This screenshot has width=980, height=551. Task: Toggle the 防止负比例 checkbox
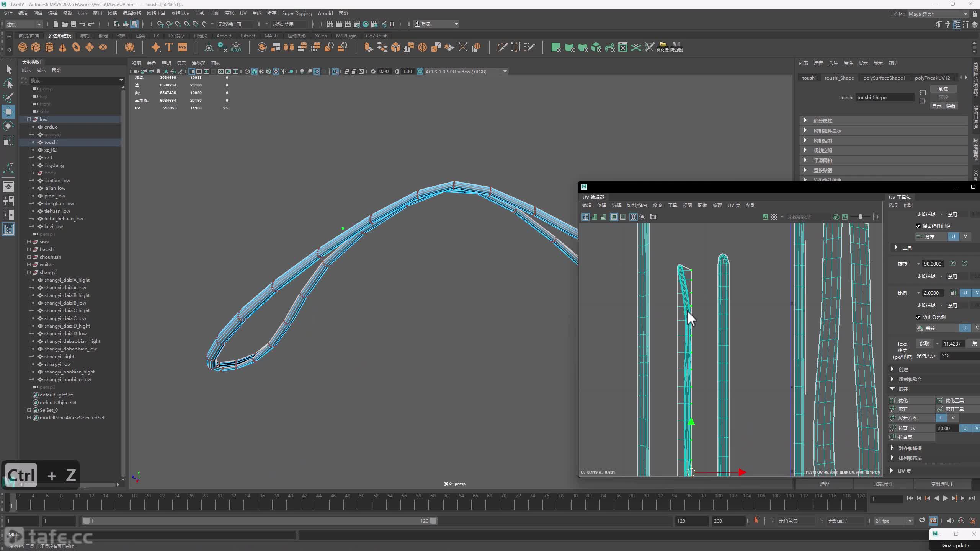click(918, 317)
